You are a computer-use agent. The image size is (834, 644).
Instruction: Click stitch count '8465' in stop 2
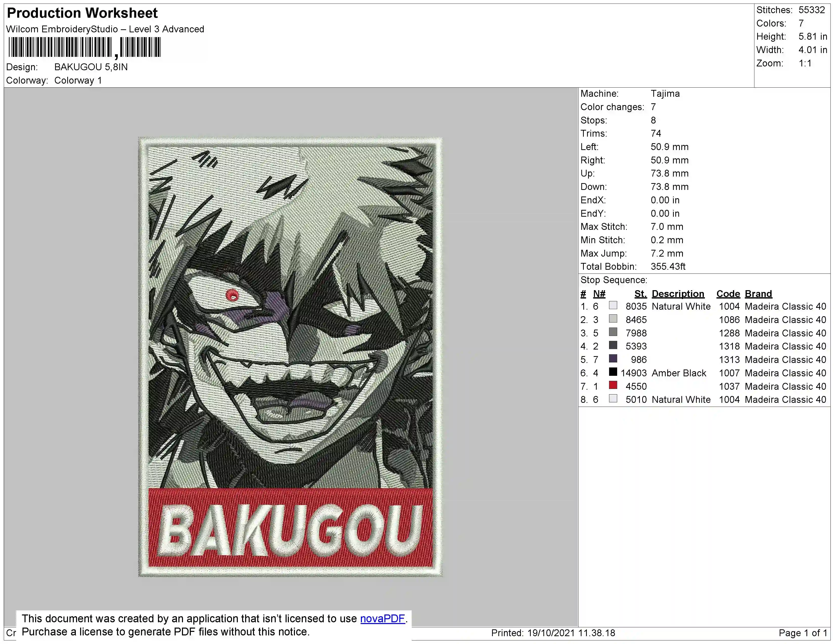coord(636,320)
